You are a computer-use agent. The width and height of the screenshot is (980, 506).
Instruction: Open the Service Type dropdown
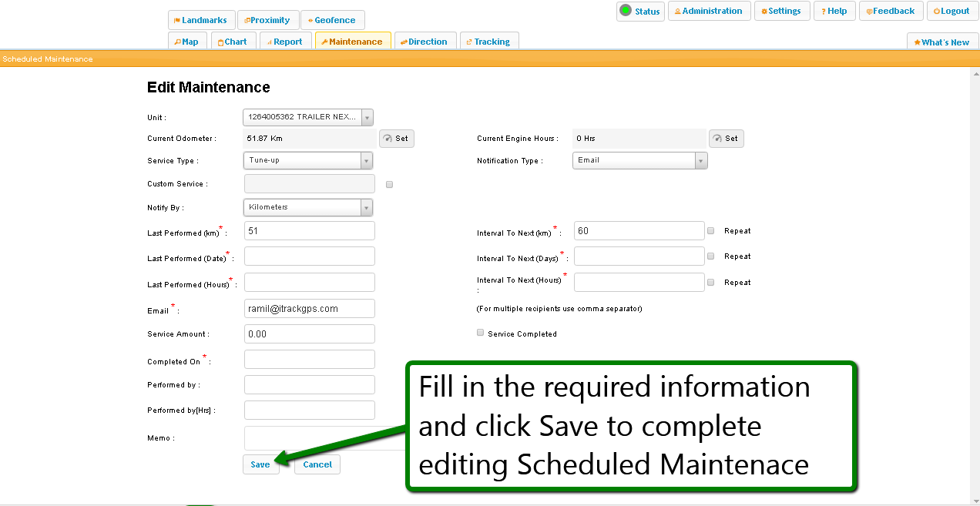366,161
